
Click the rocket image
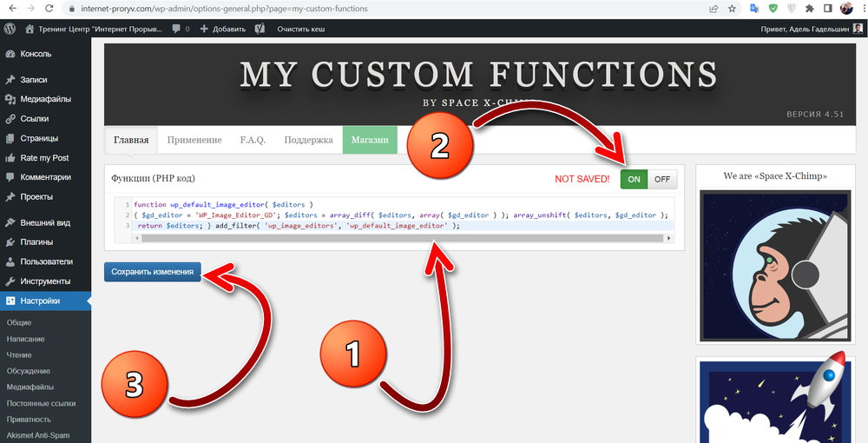(x=775, y=400)
